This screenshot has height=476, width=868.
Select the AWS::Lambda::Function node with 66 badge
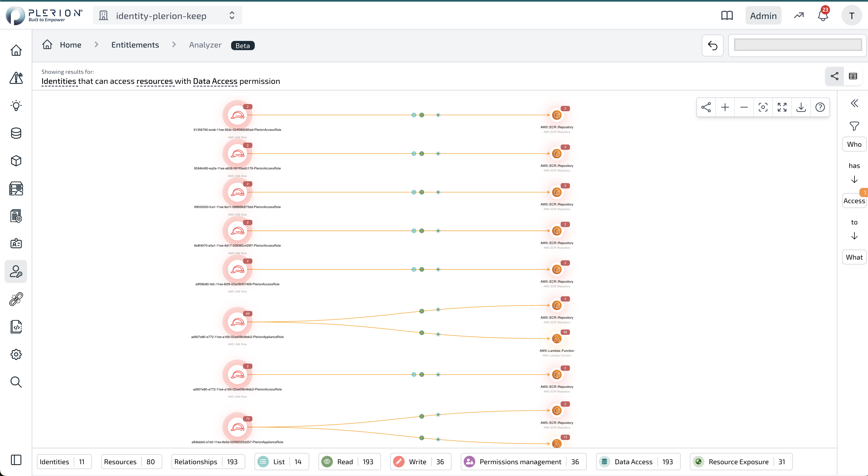tap(557, 339)
